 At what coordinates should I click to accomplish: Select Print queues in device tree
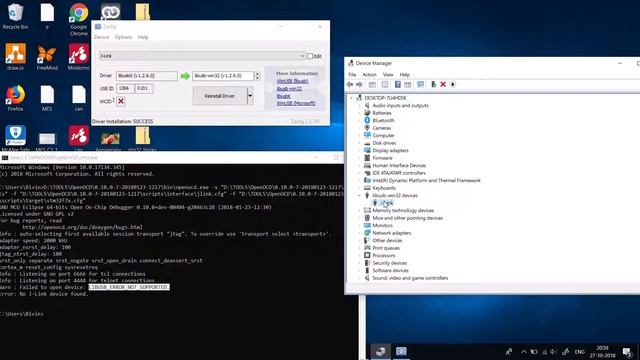coord(386,248)
